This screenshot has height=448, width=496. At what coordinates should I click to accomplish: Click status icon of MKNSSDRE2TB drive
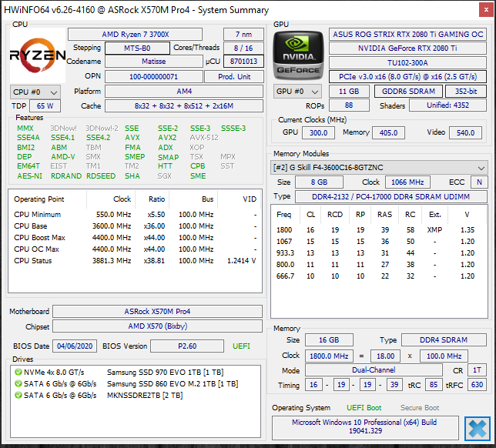click(x=18, y=395)
